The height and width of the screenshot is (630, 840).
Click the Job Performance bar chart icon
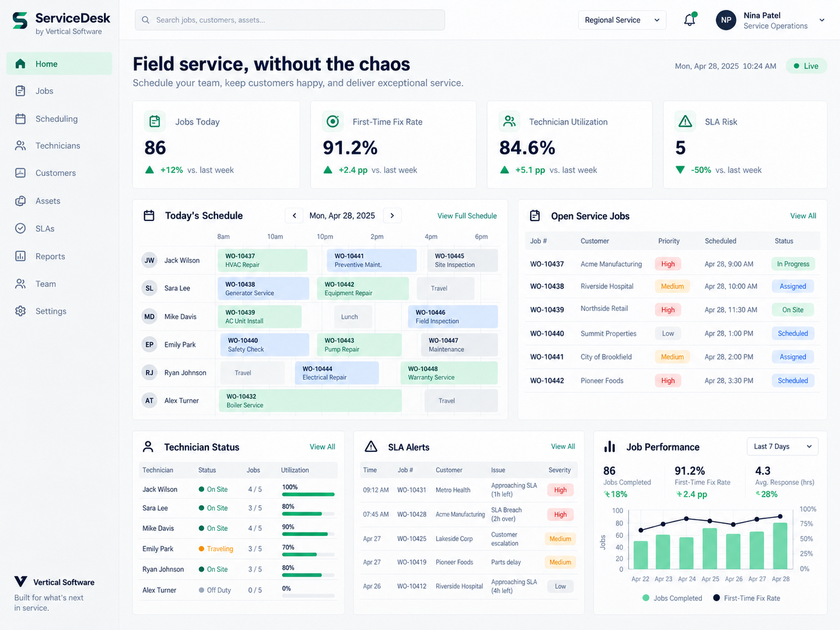click(610, 447)
